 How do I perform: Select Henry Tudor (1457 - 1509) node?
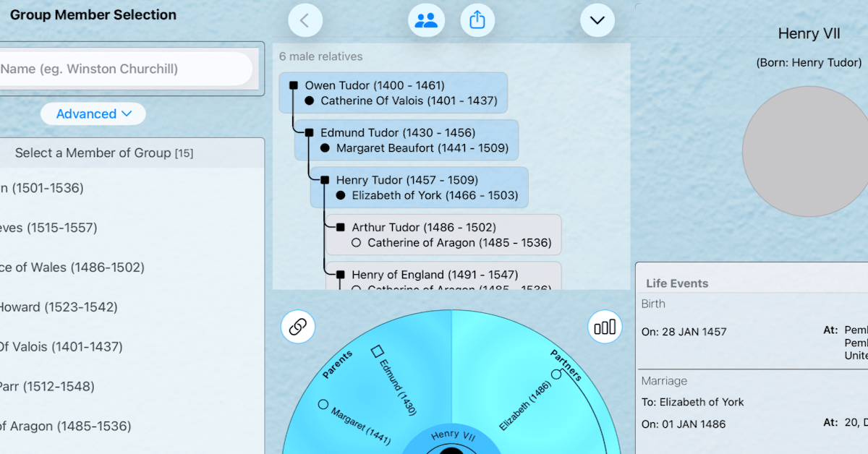pyautogui.click(x=407, y=180)
